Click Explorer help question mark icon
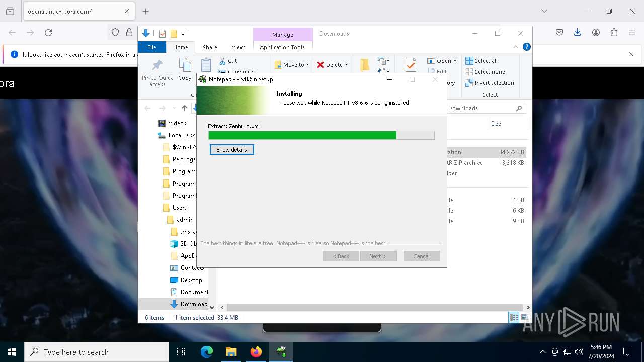644x362 pixels. click(x=527, y=47)
